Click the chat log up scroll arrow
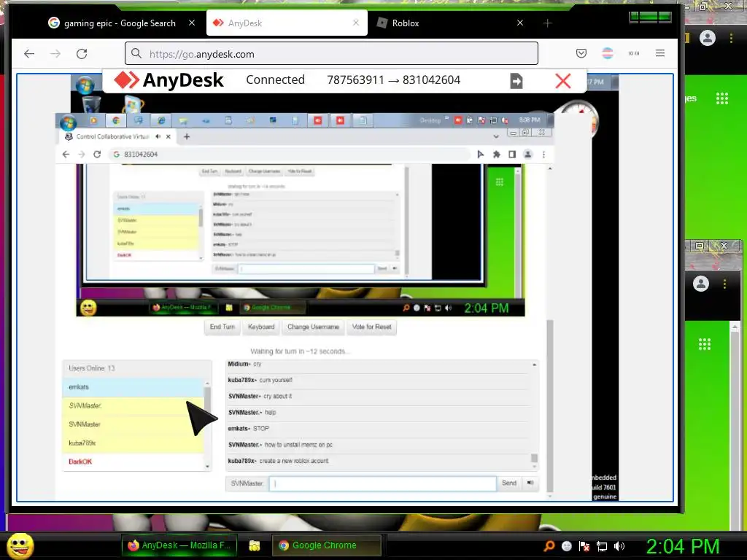 (x=534, y=365)
